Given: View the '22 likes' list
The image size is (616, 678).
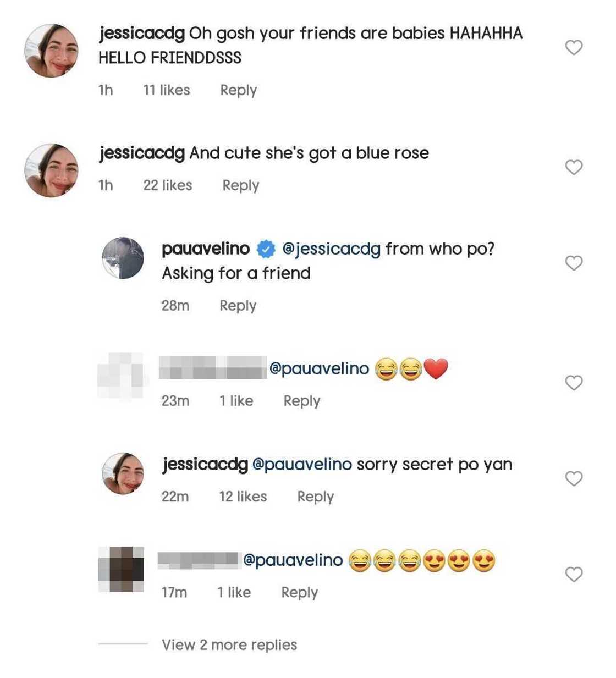Looking at the screenshot, I should coord(168,185).
